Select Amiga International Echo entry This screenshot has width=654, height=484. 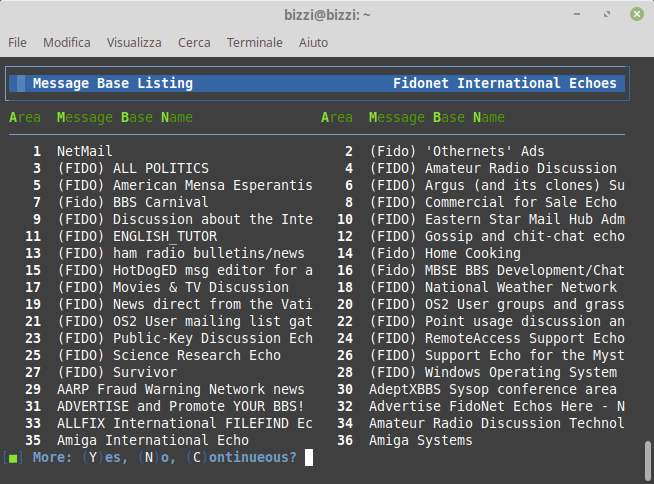point(153,441)
